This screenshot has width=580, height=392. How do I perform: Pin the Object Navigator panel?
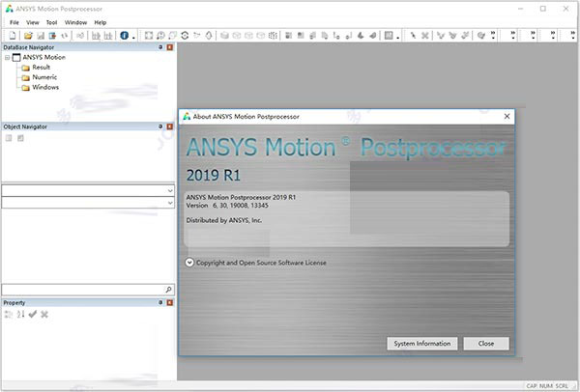pyautogui.click(x=160, y=126)
